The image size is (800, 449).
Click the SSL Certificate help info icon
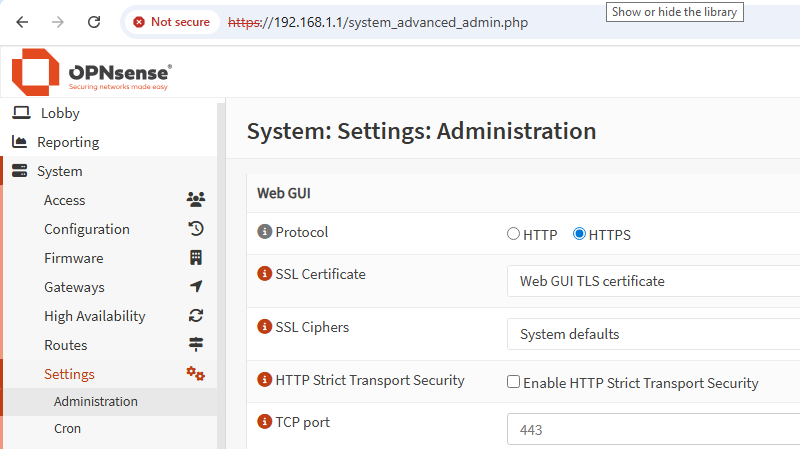tap(264, 274)
